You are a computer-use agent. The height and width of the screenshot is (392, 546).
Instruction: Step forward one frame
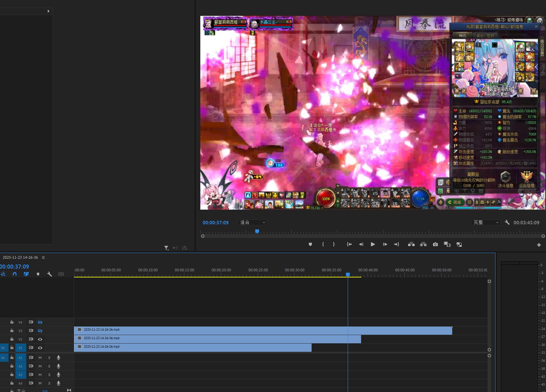point(385,244)
